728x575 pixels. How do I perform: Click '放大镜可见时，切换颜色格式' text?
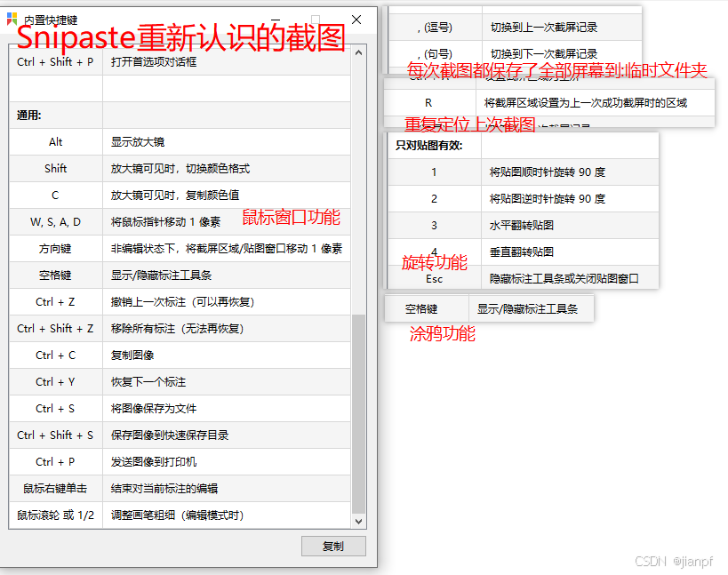point(180,169)
